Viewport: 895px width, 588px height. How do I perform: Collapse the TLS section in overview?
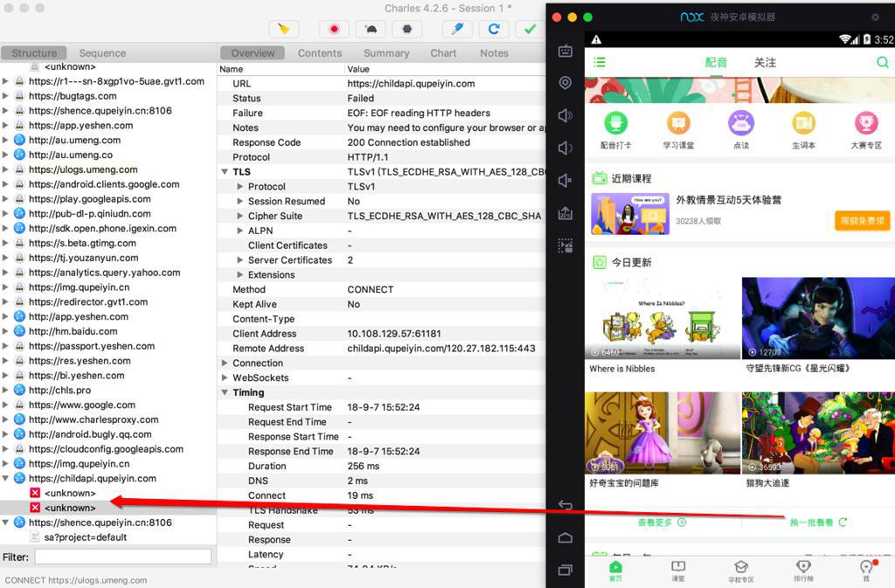(x=225, y=171)
